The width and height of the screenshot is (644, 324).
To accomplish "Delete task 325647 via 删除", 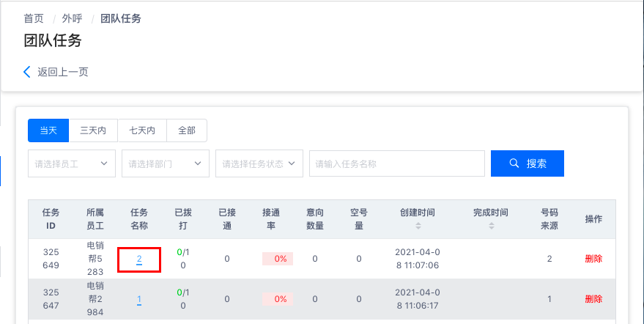I will 593,299.
